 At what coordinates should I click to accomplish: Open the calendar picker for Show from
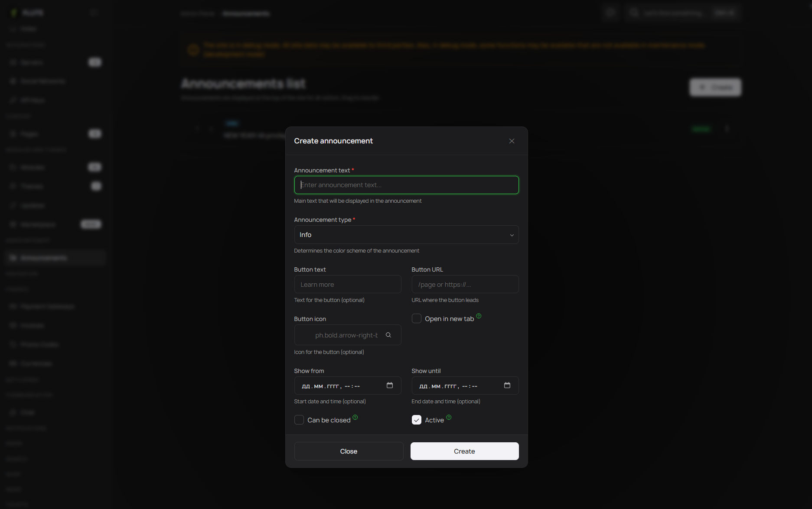pos(390,386)
